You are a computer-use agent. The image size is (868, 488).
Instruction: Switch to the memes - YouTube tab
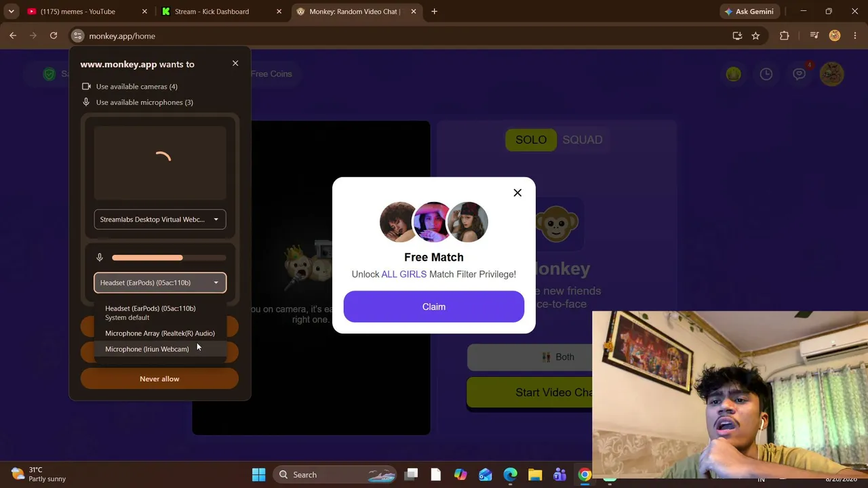[87, 12]
